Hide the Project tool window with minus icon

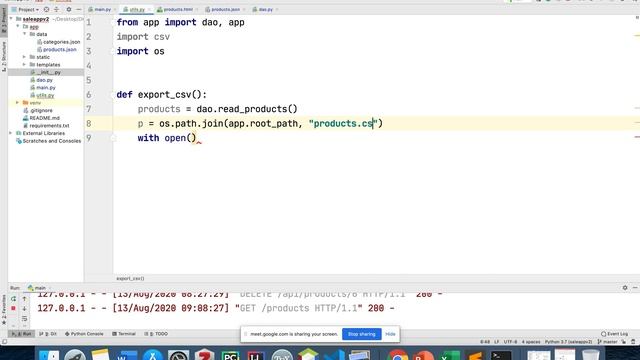[x=78, y=9]
